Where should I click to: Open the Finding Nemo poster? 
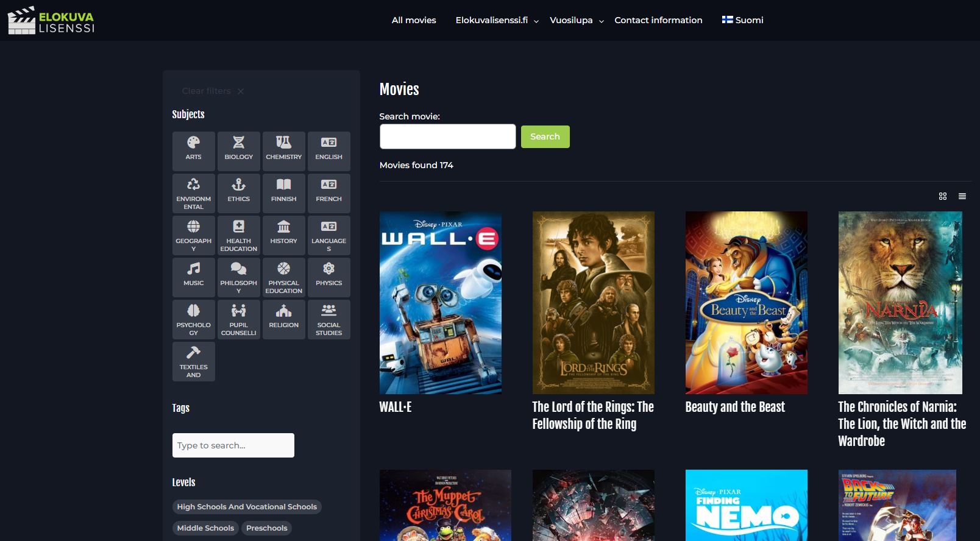click(x=747, y=505)
